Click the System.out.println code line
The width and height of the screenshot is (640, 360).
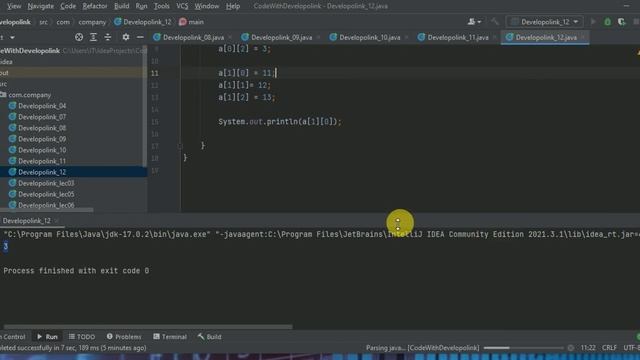280,122
